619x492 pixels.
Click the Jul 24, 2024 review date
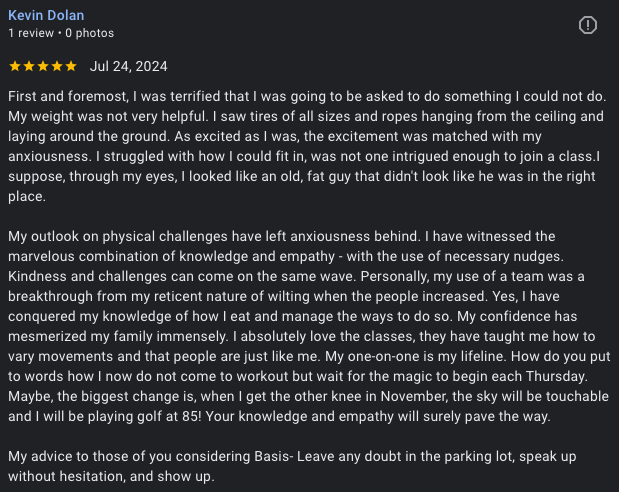point(128,67)
